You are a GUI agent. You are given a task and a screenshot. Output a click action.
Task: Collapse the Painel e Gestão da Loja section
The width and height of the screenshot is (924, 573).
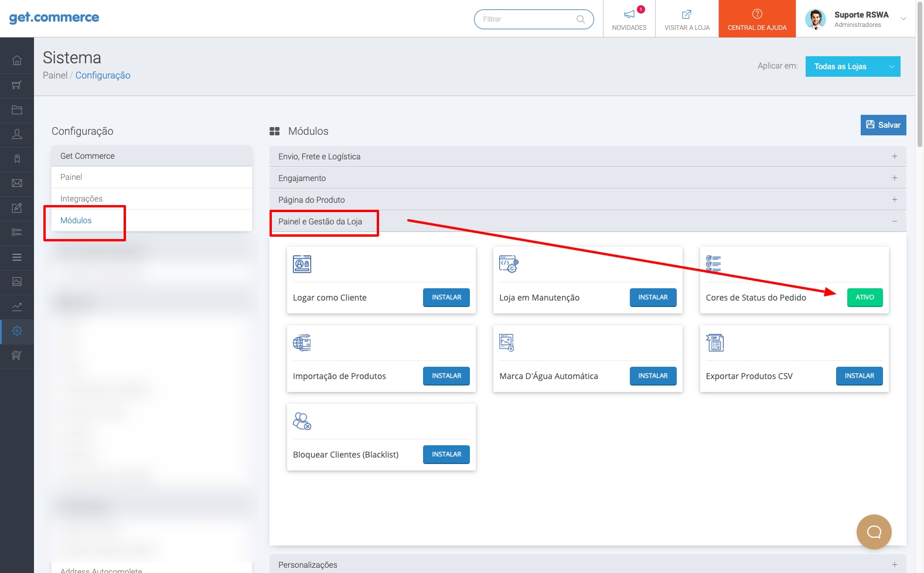pos(894,221)
